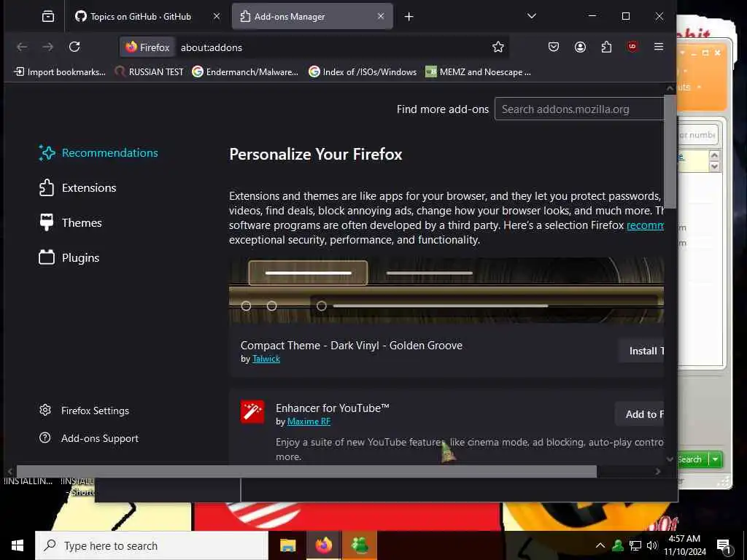Select Themes in the sidebar

[x=70, y=223]
